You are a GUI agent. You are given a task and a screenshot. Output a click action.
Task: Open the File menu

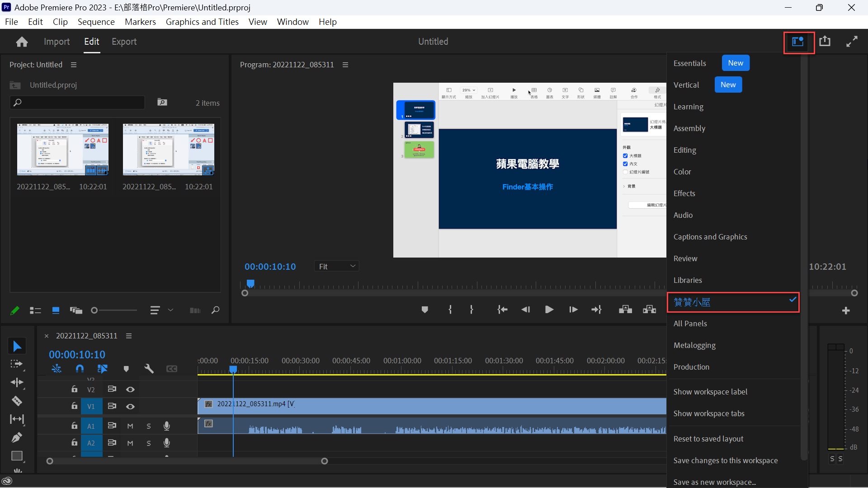(x=11, y=22)
